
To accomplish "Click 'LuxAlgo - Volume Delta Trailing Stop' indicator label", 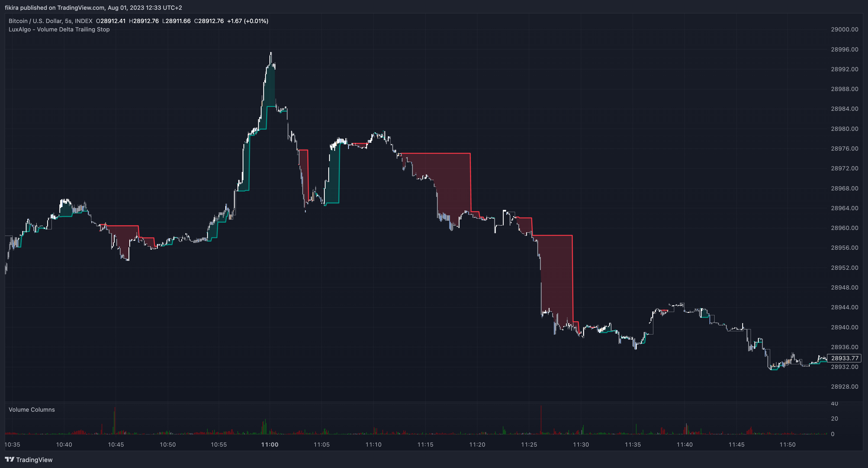I will pos(59,29).
